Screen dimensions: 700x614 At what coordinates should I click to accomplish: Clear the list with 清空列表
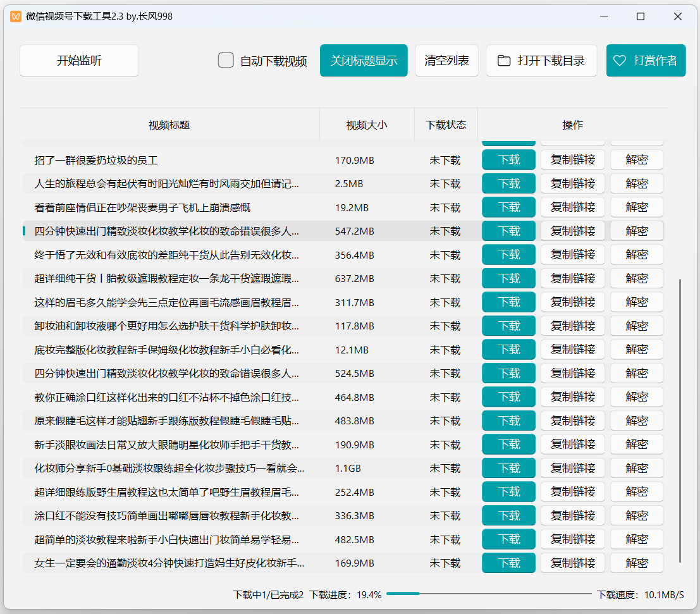point(446,60)
